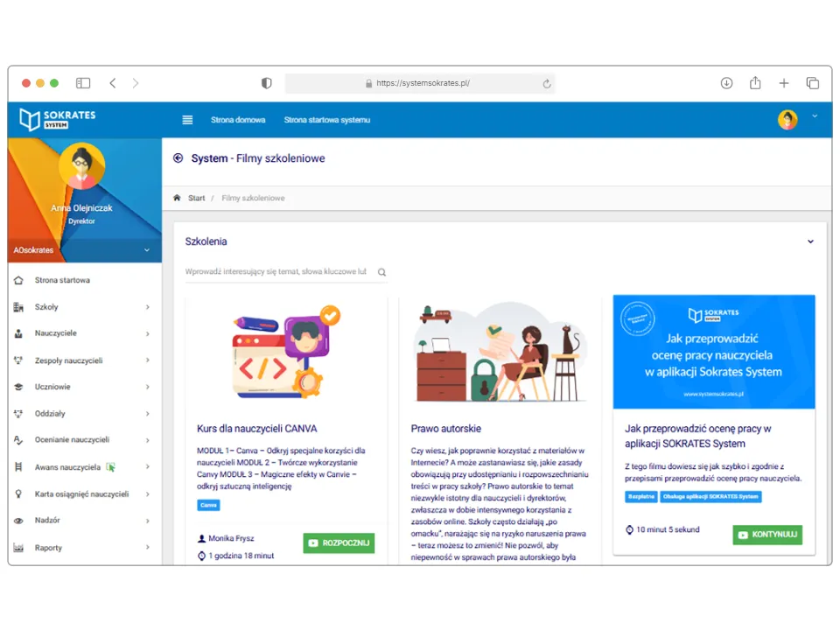
Task: Open Strona startowa systemu menu item
Action: point(326,120)
